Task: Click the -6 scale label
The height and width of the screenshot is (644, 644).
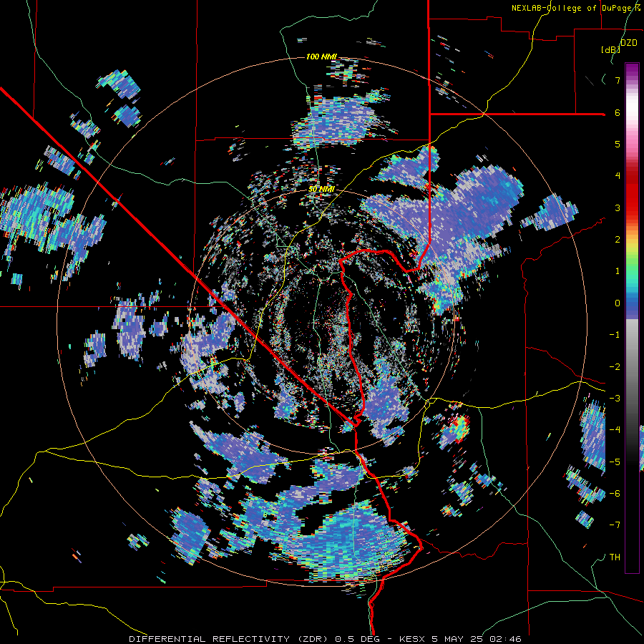Action: (x=615, y=493)
